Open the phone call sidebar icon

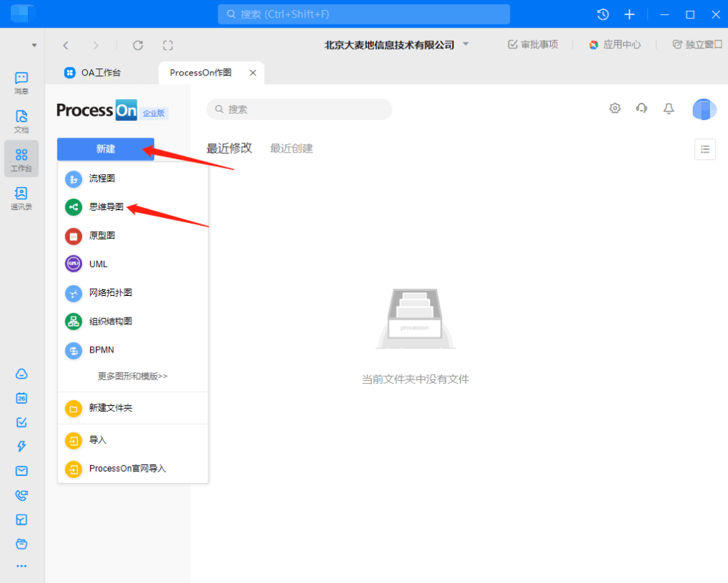pos(22,495)
